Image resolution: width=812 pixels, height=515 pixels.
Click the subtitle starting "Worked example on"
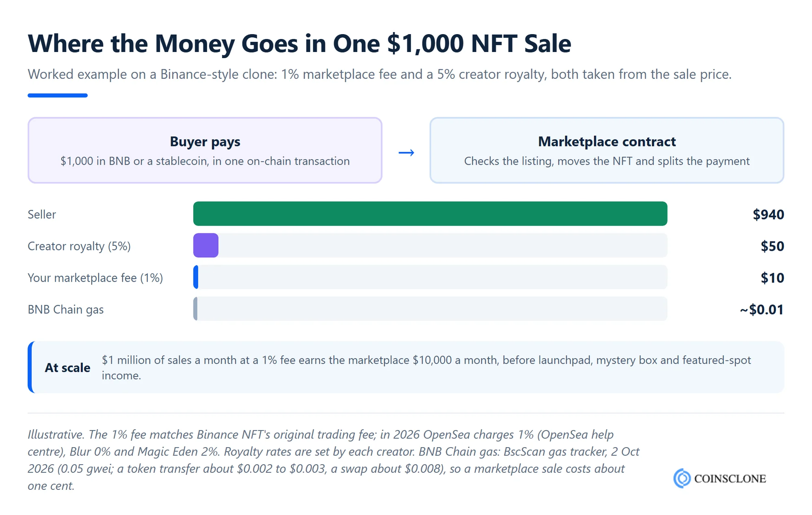pos(380,74)
